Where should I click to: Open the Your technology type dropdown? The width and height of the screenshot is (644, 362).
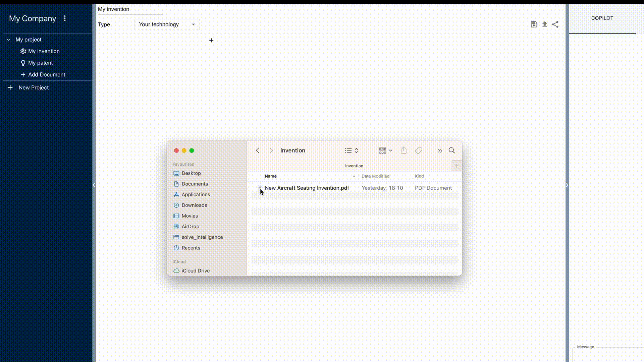167,24
